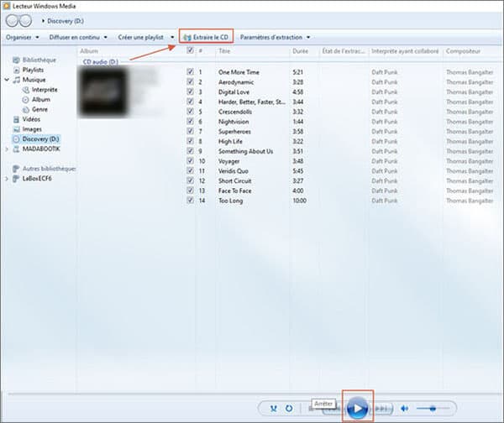Mute the volume speaker icon
The image size is (504, 423).
405,409
